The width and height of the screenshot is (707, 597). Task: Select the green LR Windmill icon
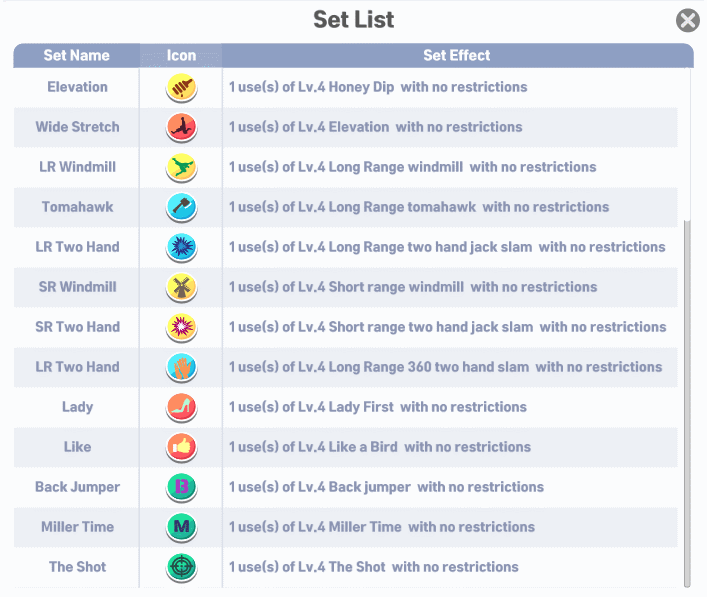coord(181,167)
